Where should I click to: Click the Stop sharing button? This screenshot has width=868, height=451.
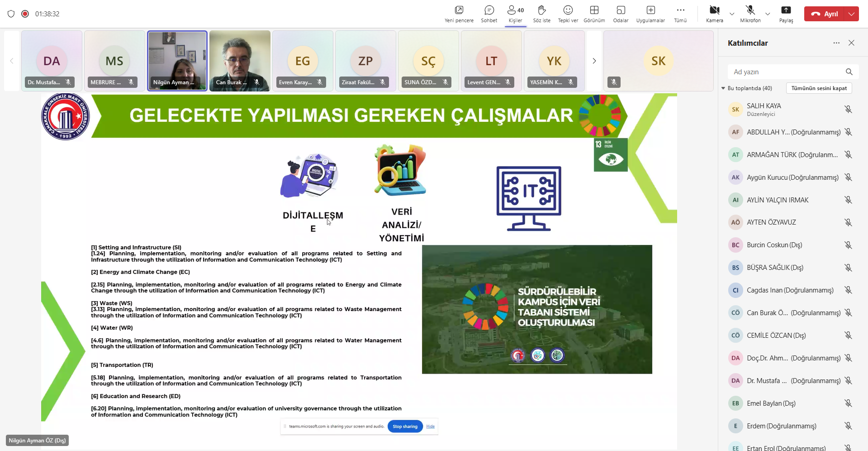[x=405, y=427]
